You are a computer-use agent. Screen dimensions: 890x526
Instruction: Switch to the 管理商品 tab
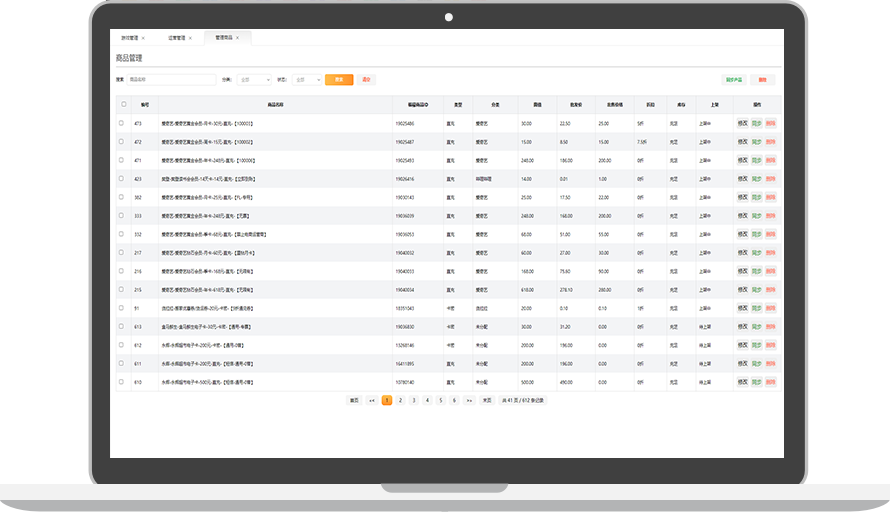pyautogui.click(x=224, y=38)
